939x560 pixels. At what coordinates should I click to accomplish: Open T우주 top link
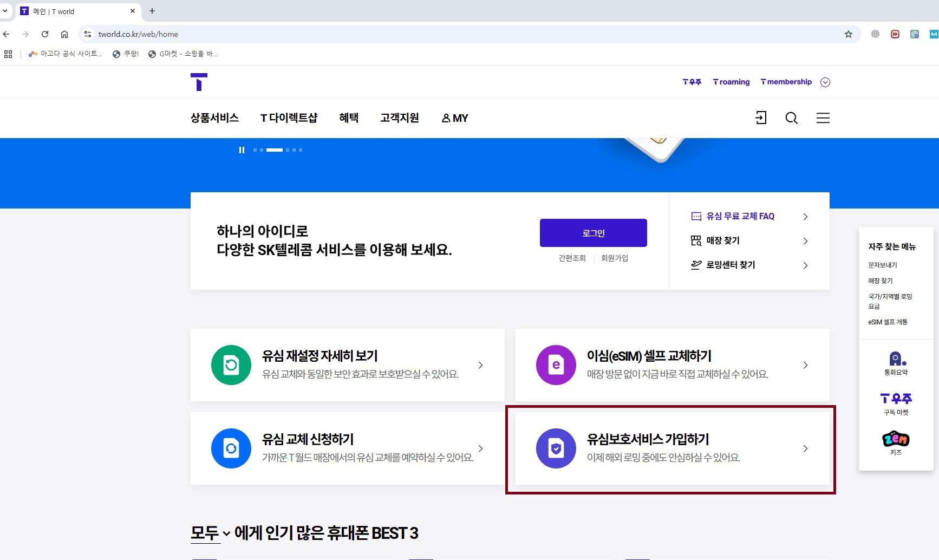(x=692, y=82)
